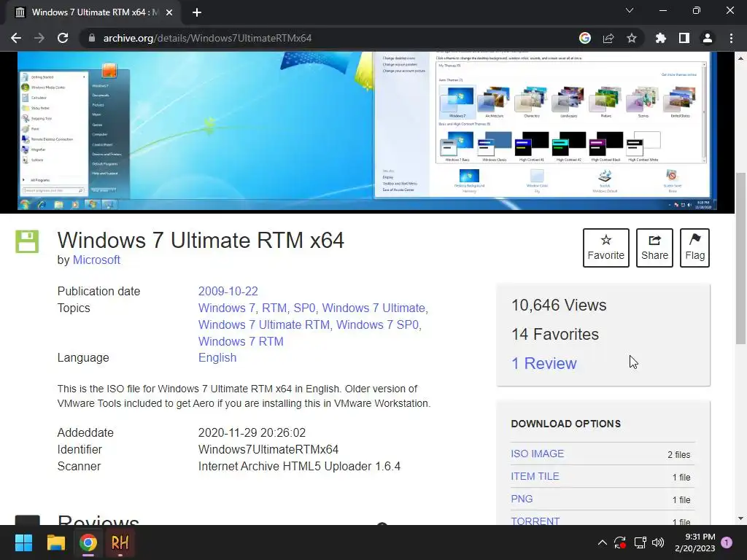This screenshot has width=747, height=560.
Task: Open the 1 Review link
Action: 543,363
